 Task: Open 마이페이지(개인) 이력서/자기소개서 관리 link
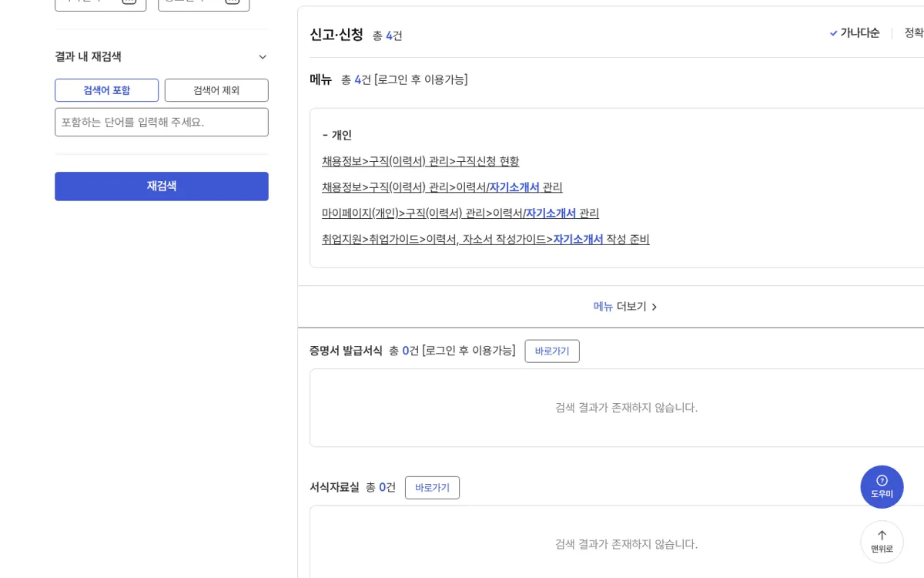click(x=460, y=213)
